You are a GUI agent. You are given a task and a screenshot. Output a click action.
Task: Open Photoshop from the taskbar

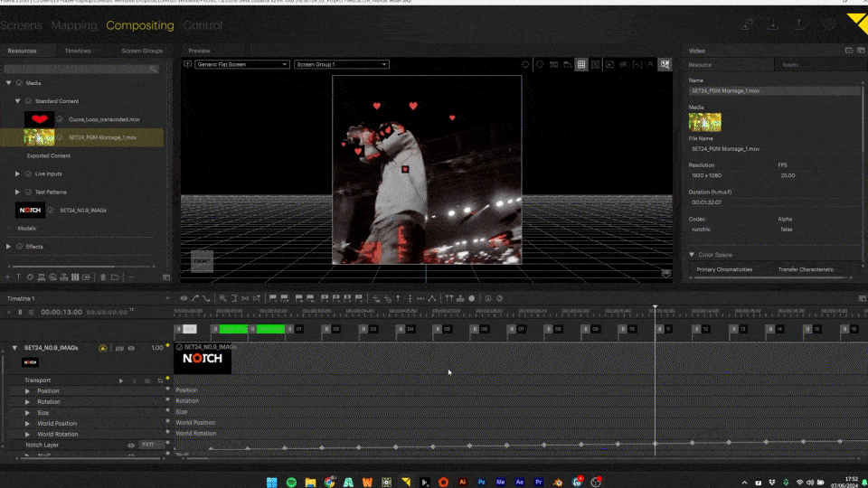click(482, 483)
